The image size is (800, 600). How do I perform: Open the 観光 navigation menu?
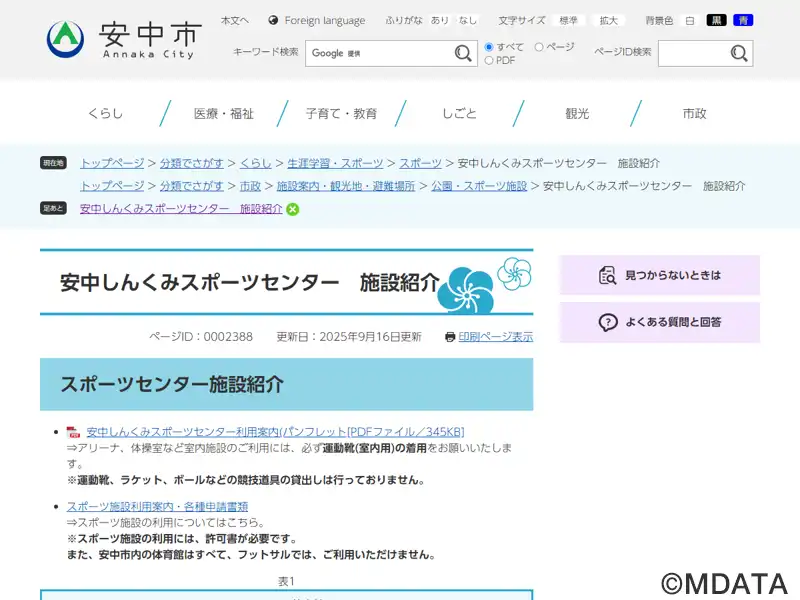point(577,113)
